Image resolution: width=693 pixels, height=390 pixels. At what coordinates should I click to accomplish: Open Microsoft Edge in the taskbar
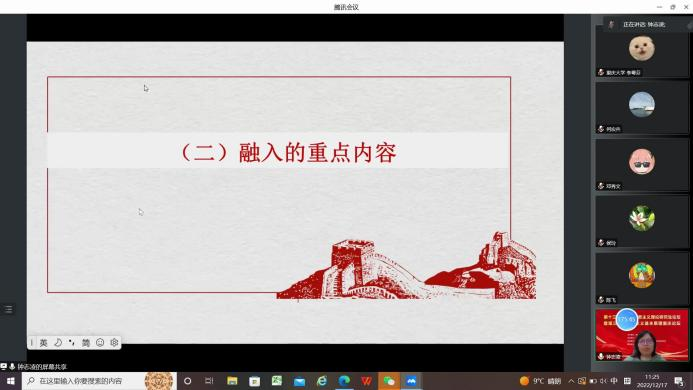344,381
